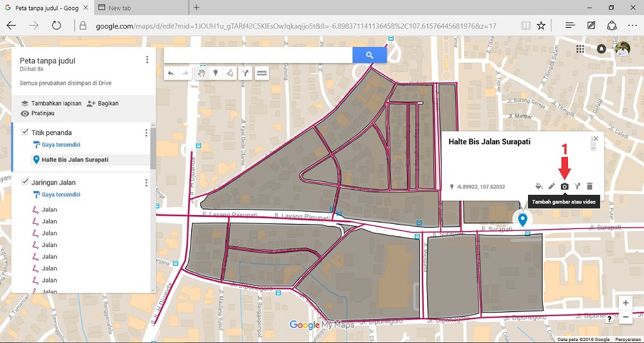Screen dimensions: 644x343
Task: Toggle the Jaringan Jalan layer checkbox
Action: click(24, 182)
